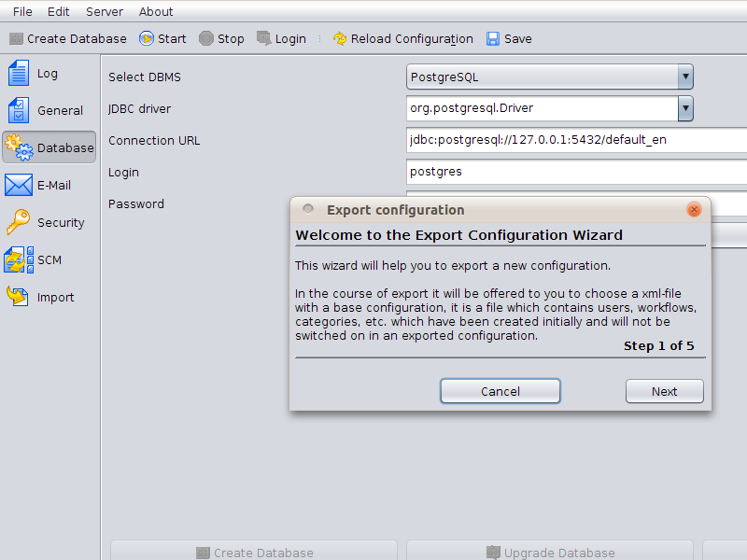Focus the Login text field containing postgres
Screen dimensions: 747x560
[576, 172]
